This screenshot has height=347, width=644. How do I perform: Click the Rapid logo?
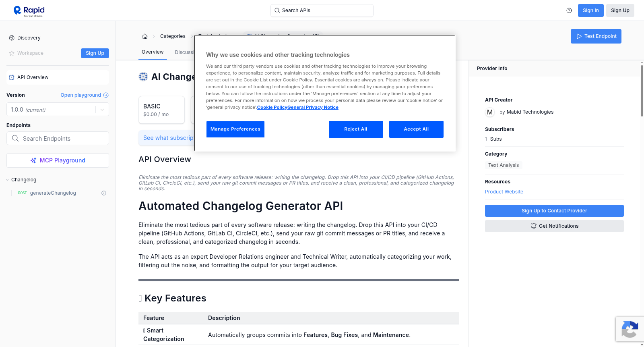click(29, 11)
